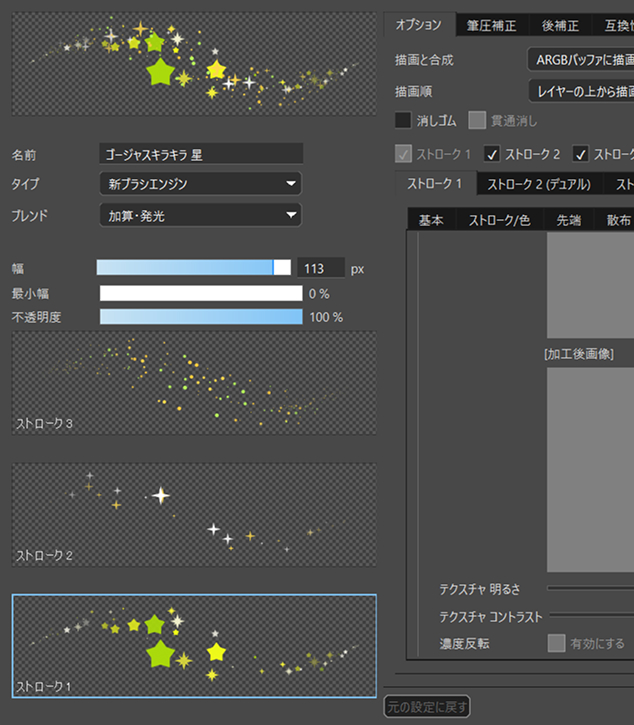Expand the ブレンド dropdown 加算・発光
Image resolution: width=634 pixels, height=725 pixels.
click(200, 215)
